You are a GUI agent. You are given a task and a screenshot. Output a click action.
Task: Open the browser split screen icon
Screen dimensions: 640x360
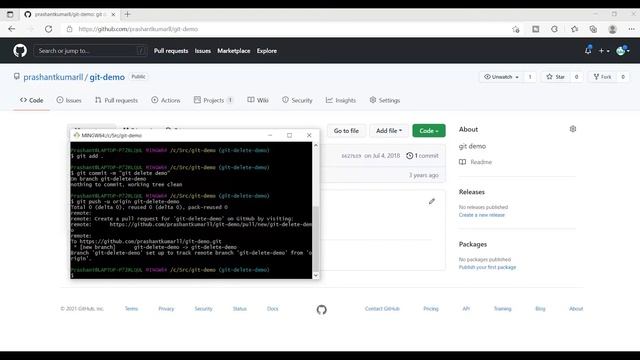pyautogui.click(x=536, y=29)
